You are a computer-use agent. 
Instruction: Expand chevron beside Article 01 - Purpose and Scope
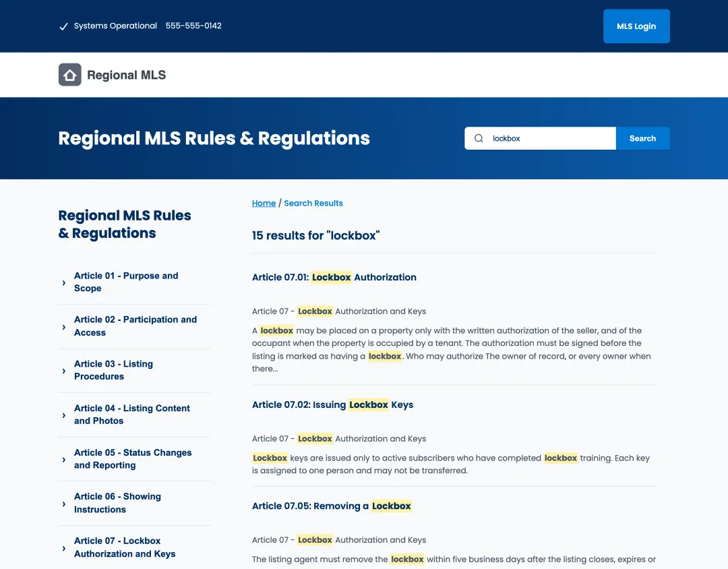click(64, 282)
